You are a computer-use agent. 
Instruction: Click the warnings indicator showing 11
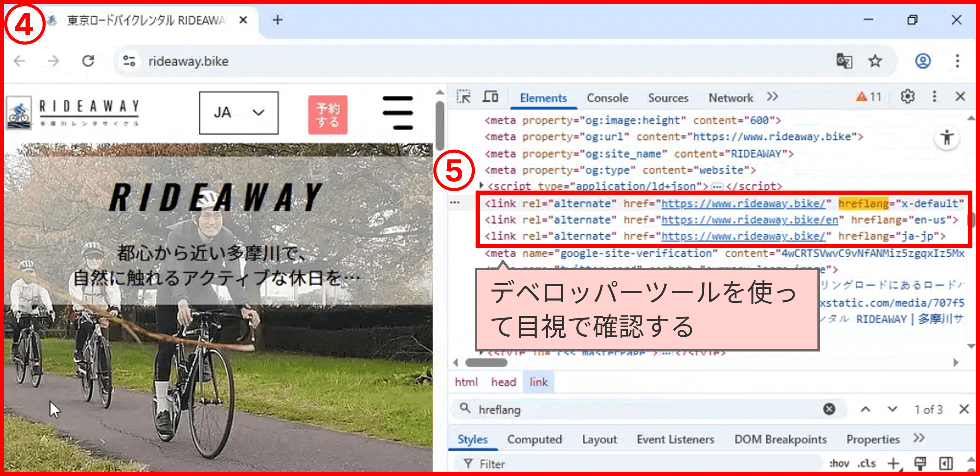coord(869,96)
